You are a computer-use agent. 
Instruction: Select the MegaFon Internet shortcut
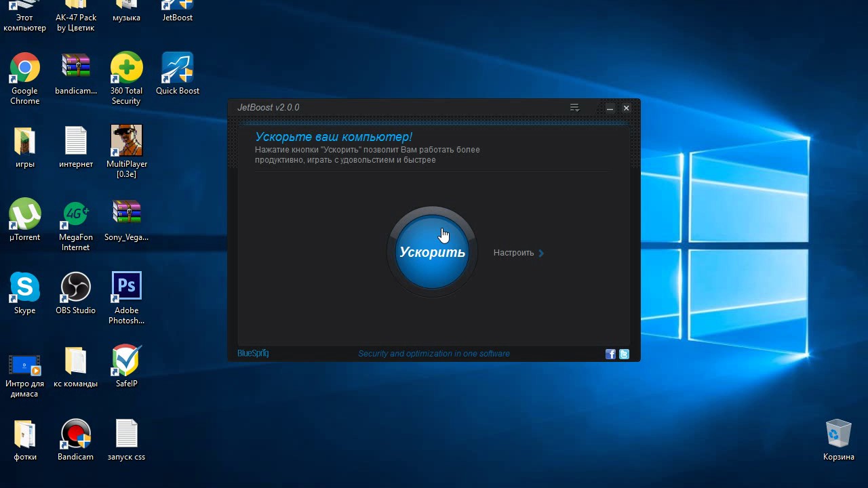click(76, 225)
